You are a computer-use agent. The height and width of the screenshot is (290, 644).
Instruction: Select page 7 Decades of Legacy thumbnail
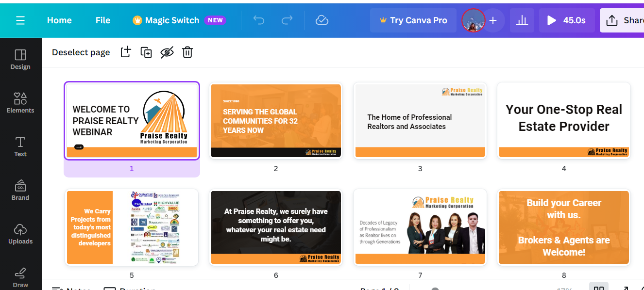(420, 227)
